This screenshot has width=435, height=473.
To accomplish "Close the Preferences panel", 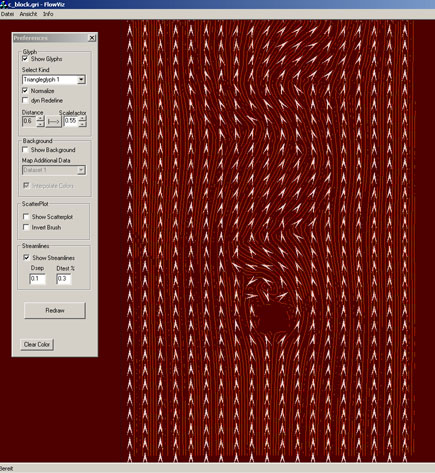I will (92, 38).
